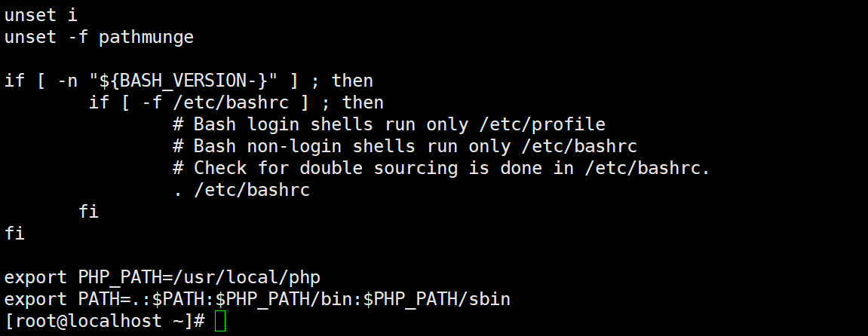Click 'then' after /etc/bashrc condition
Screen dimensions: 868x336
click(363, 102)
